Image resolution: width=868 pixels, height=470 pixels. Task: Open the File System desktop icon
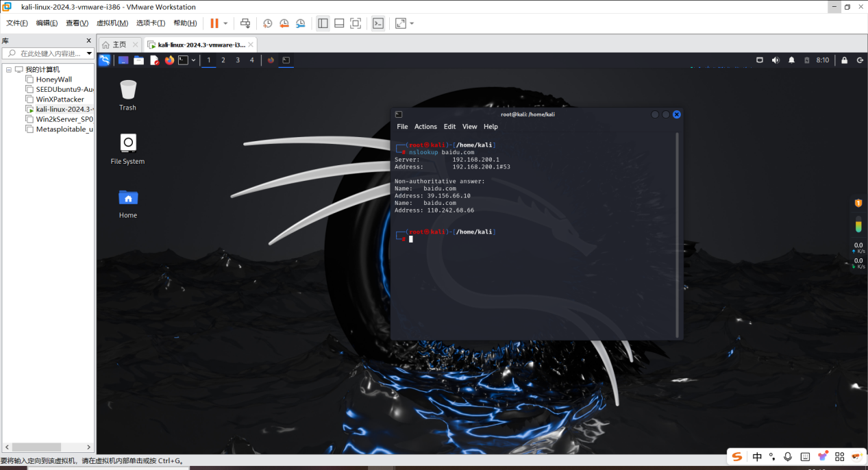coord(127,149)
